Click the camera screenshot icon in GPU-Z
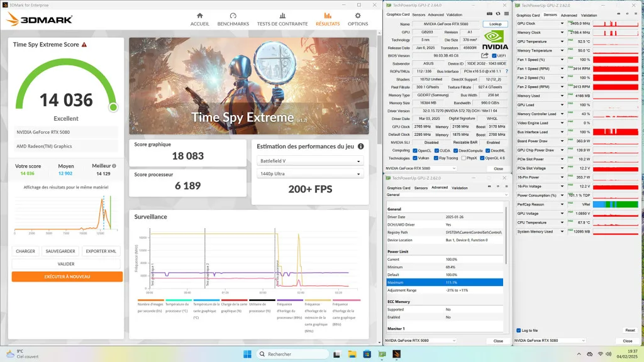Image resolution: width=644 pixels, height=362 pixels. click(490, 14)
